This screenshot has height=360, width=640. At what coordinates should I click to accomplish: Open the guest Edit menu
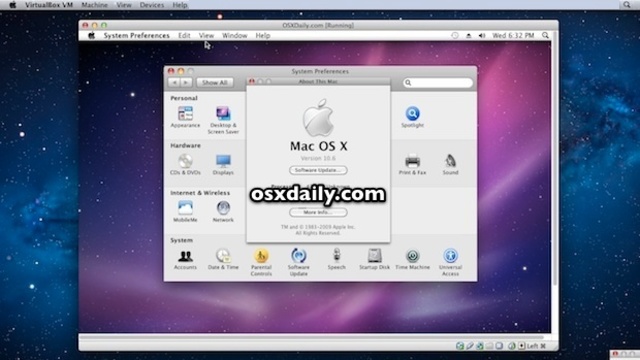coord(184,36)
